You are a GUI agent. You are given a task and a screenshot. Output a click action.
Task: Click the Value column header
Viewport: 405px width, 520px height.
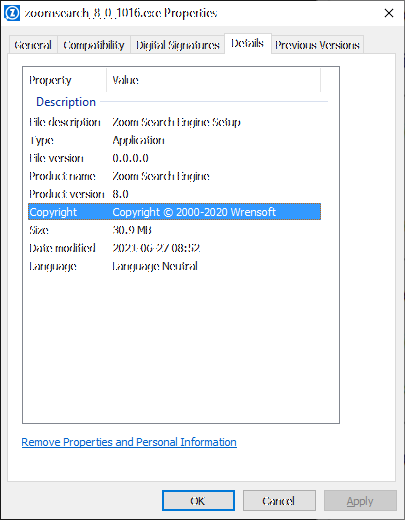213,80
